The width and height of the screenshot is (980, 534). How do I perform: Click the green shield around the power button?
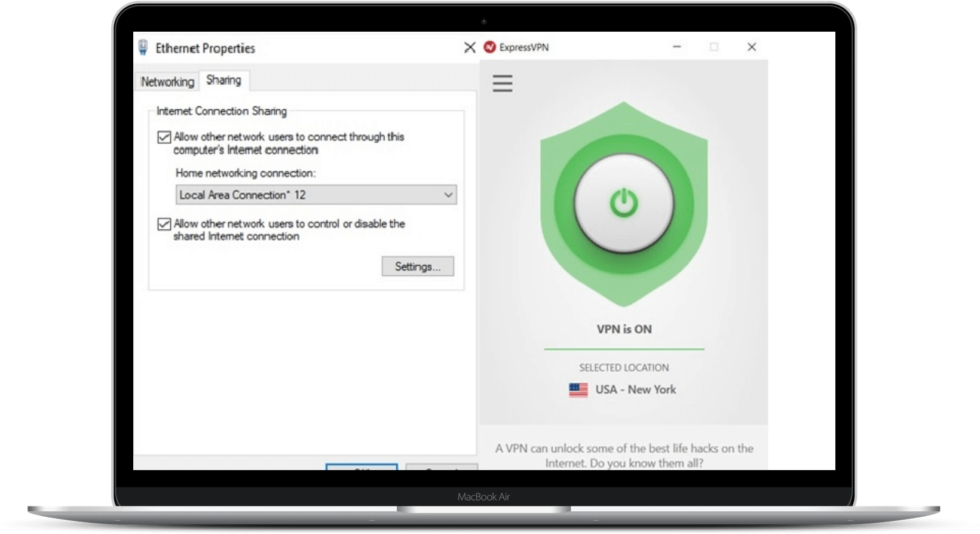coord(624,275)
